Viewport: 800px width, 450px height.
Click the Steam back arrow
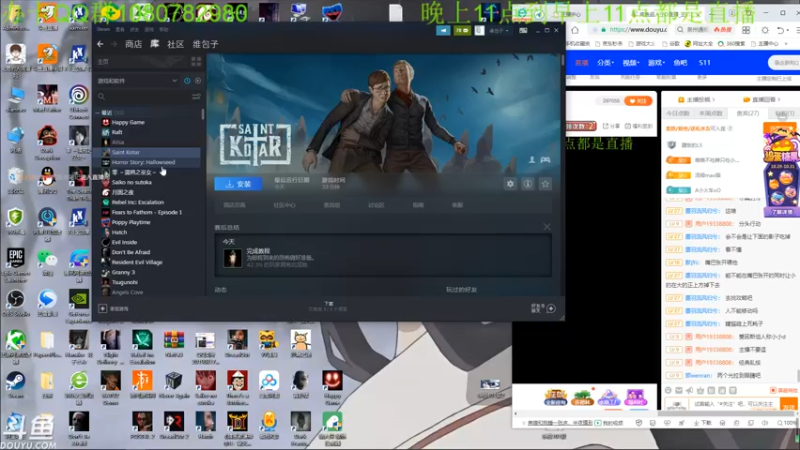pos(100,44)
